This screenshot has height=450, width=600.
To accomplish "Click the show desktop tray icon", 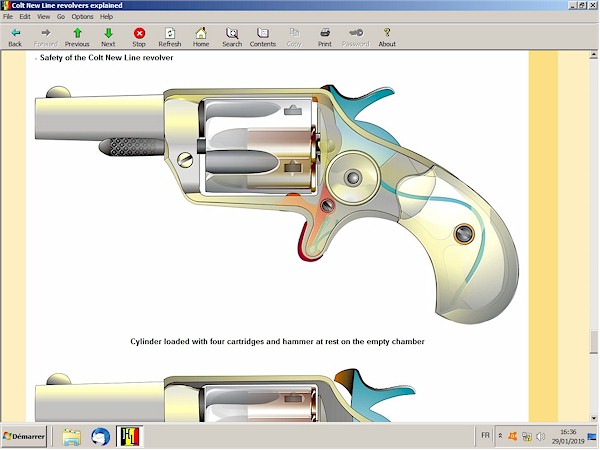I will point(592,436).
